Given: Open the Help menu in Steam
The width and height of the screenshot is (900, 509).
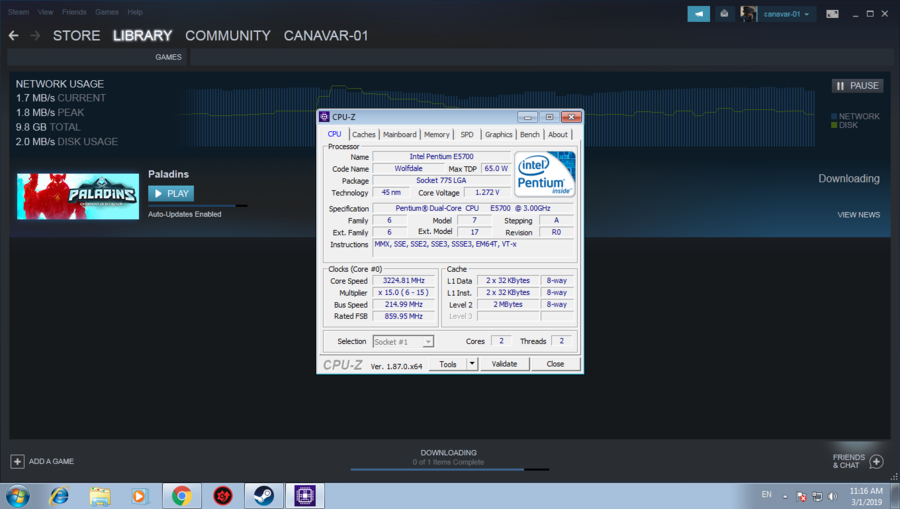Looking at the screenshot, I should tap(135, 12).
